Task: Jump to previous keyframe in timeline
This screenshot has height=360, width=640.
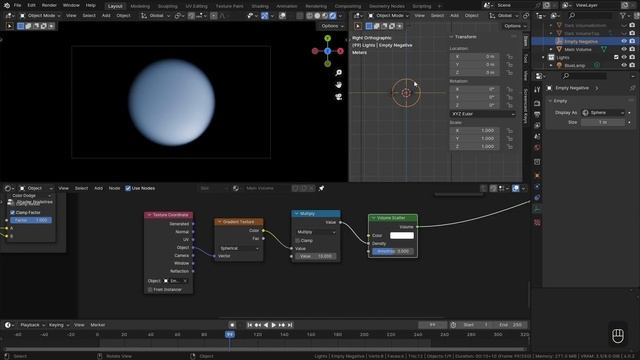Action: click(258, 325)
